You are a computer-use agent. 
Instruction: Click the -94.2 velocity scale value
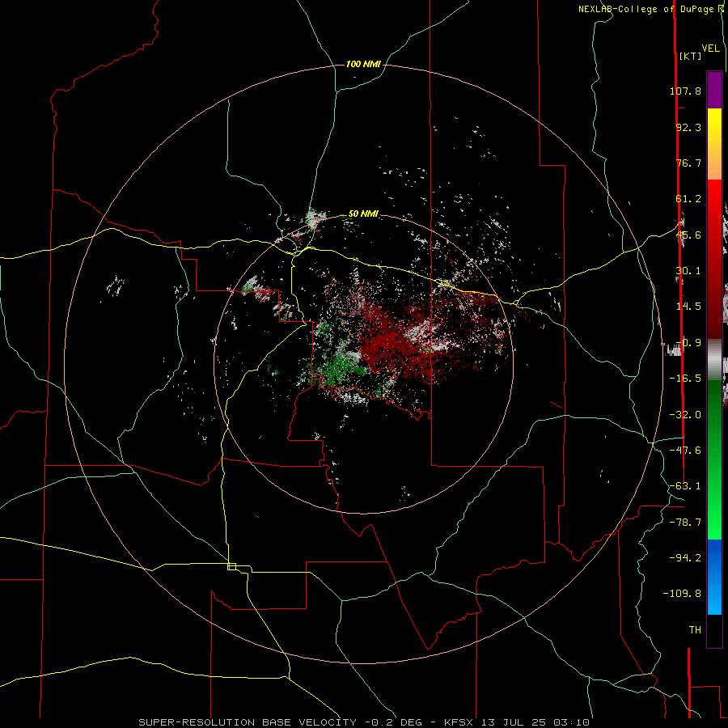point(685,557)
